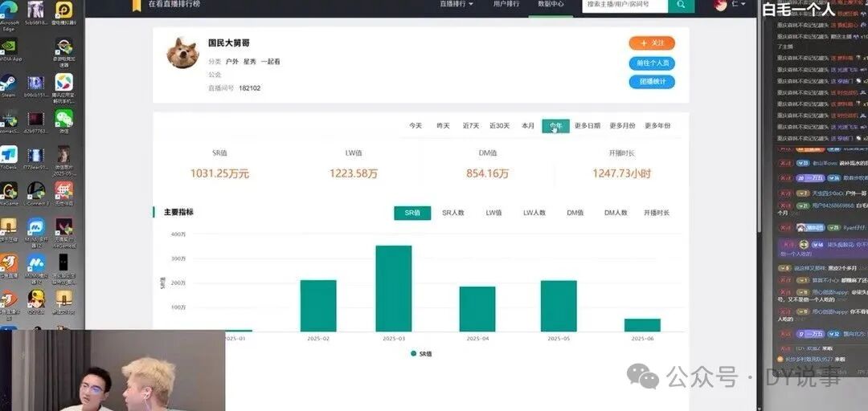Screen dimensions: 868x411
Task: Click the 户外 category tag
Action: pos(232,62)
